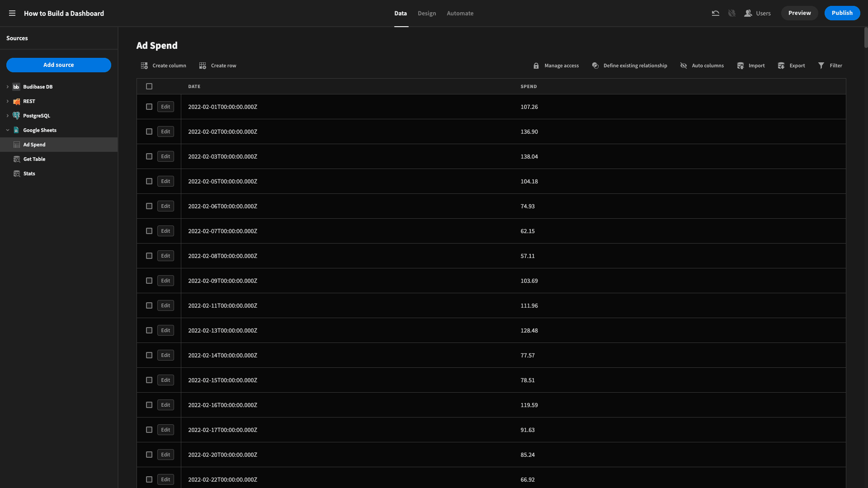Check the row for 2022-02-16
Image resolution: width=868 pixels, height=488 pixels.
149,405
